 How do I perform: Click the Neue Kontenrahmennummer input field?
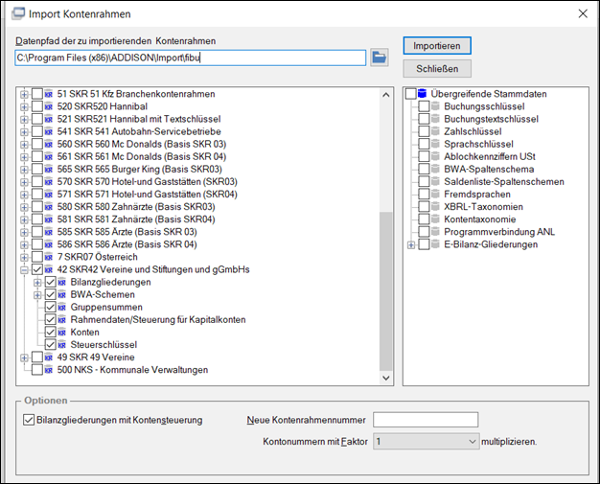(x=426, y=420)
